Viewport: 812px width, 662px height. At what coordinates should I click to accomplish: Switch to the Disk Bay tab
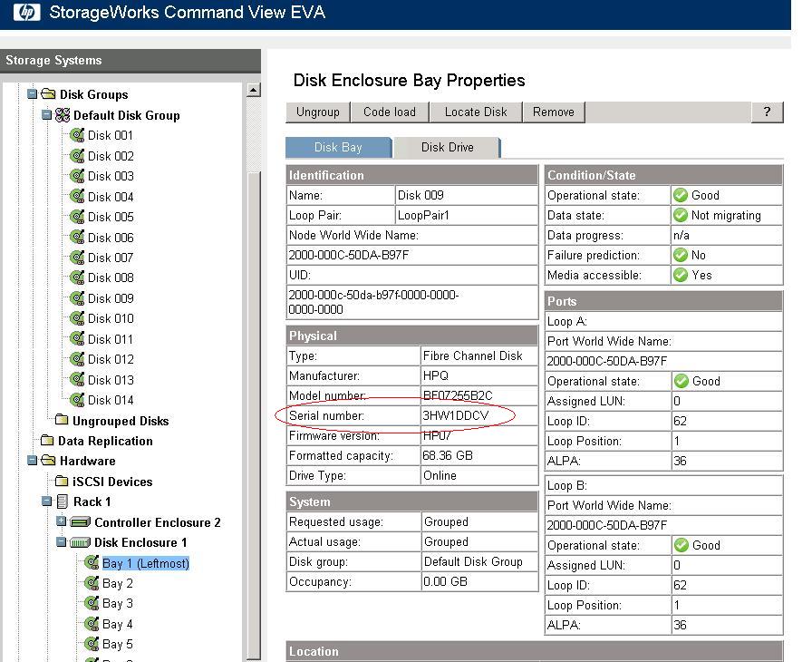(x=339, y=147)
